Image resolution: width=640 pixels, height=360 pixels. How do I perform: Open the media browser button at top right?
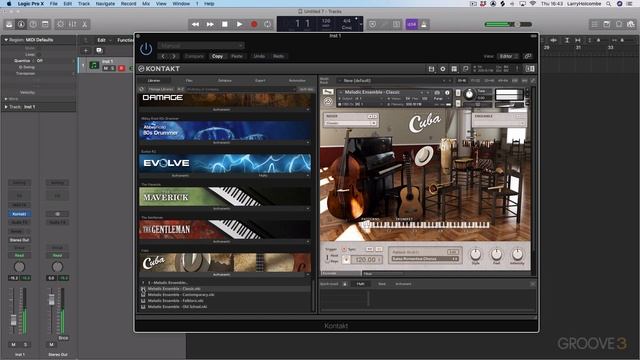631,24
